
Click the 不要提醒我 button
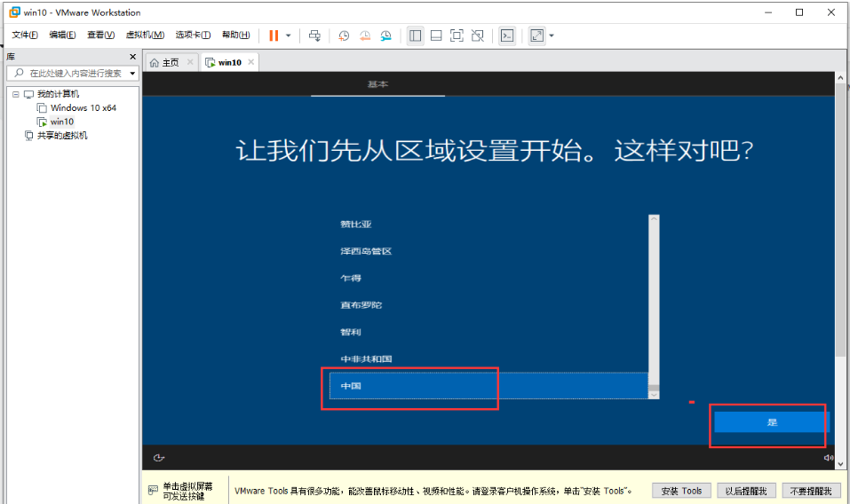[811, 491]
